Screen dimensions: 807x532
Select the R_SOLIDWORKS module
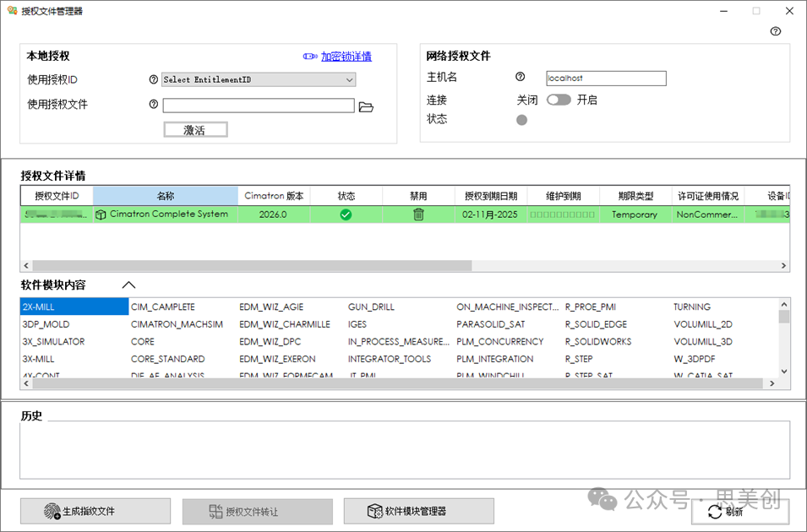click(598, 342)
